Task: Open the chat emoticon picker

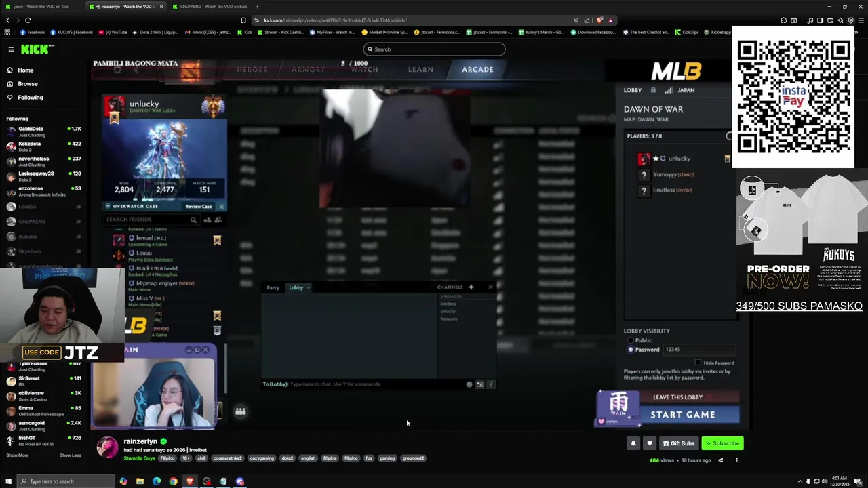Action: (469, 384)
